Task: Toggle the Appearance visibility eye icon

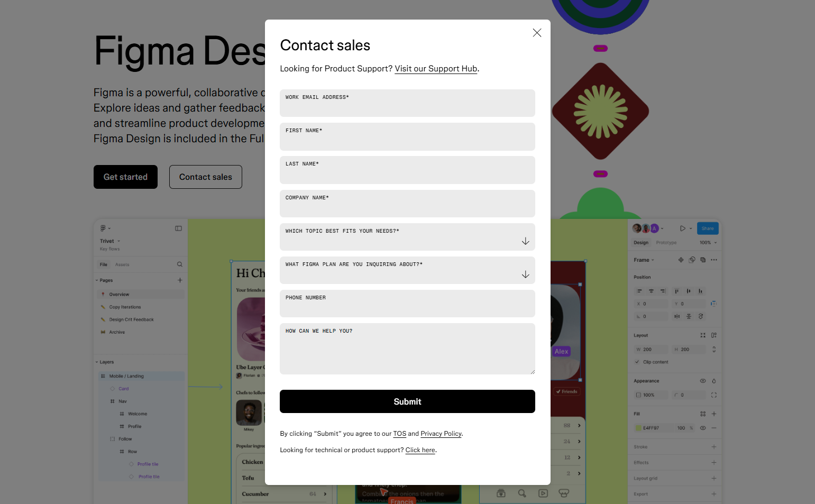Action: (x=702, y=381)
